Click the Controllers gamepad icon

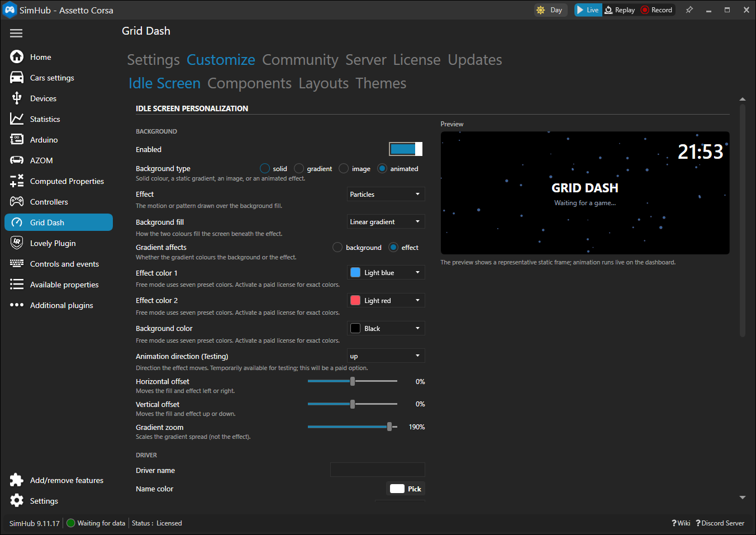point(17,201)
